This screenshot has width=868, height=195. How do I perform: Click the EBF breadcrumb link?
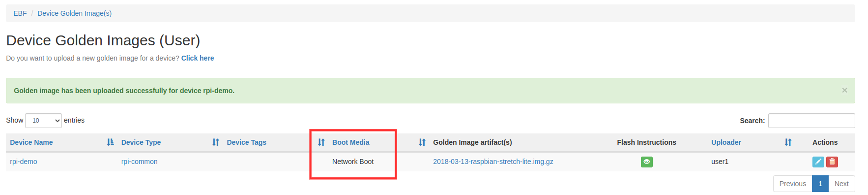(20, 13)
